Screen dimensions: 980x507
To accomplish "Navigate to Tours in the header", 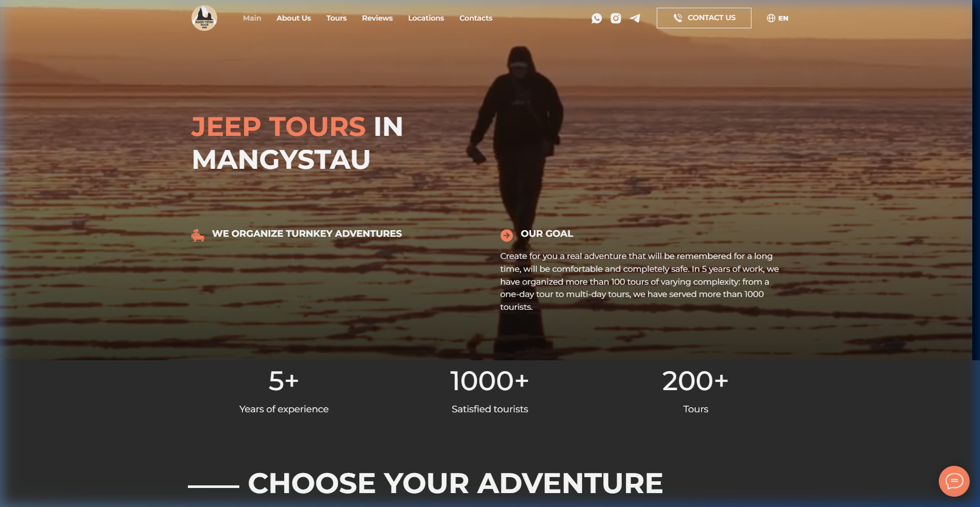I will (336, 18).
